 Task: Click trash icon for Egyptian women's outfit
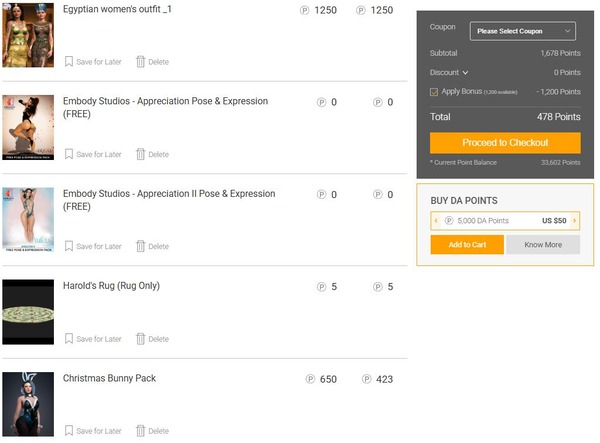141,62
